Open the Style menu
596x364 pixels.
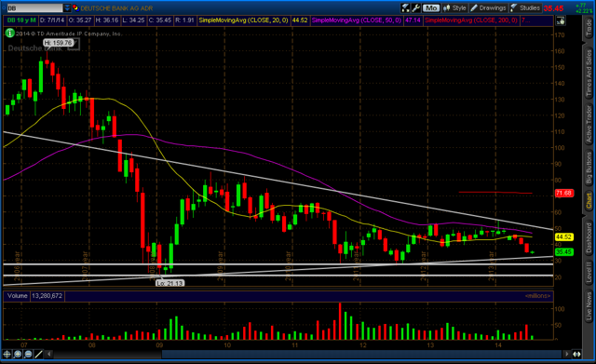[x=454, y=8]
